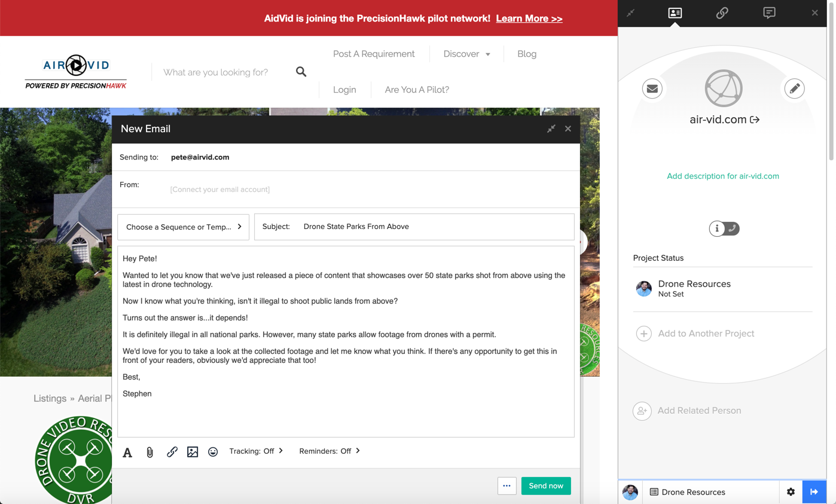The height and width of the screenshot is (504, 836).
Task: Click the website search magnifier icon
Action: point(301,72)
